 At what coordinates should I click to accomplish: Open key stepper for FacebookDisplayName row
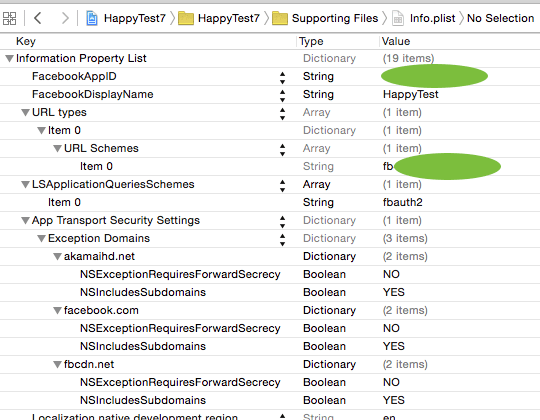tap(282, 96)
